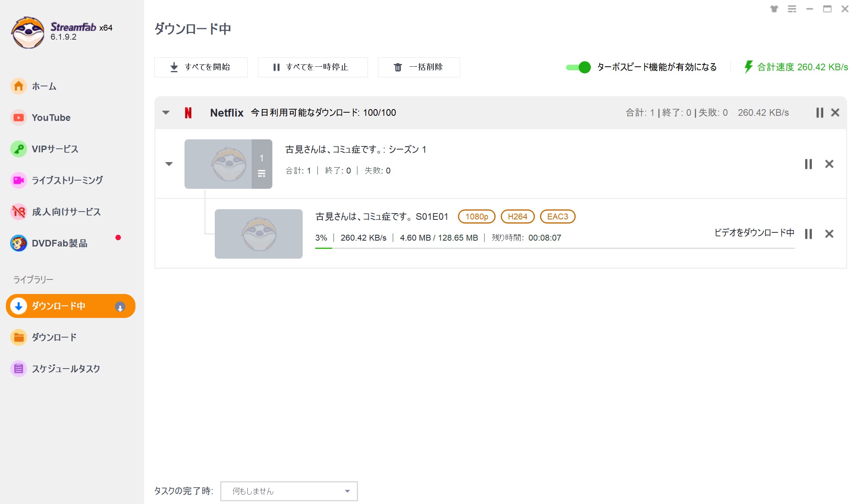Screen dimensions: 857x504
Task: Click the 合計速度 260.42 KB/s text
Action: tap(802, 67)
